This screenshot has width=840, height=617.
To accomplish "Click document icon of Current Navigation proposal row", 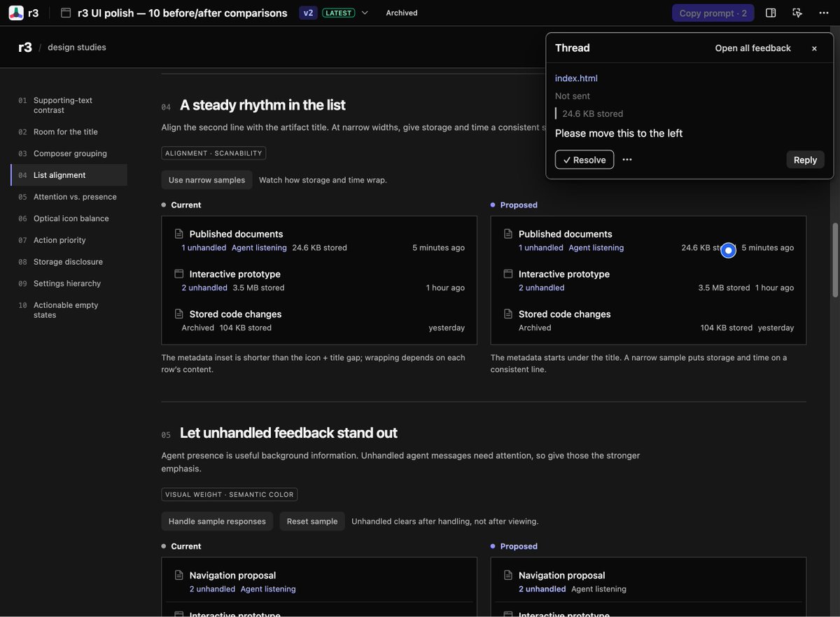I will pyautogui.click(x=178, y=575).
